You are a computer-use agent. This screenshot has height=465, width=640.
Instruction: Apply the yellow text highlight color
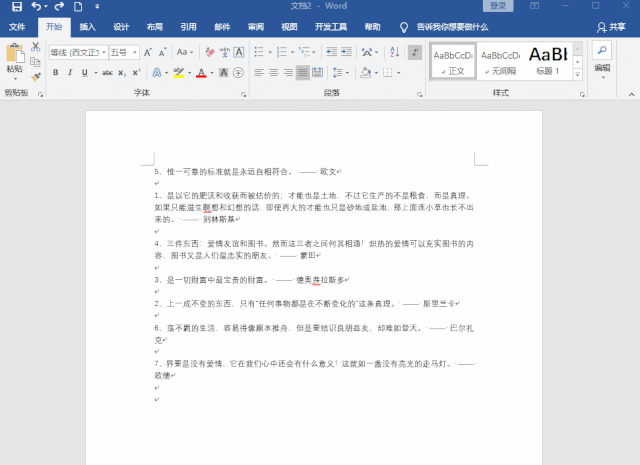(x=179, y=73)
